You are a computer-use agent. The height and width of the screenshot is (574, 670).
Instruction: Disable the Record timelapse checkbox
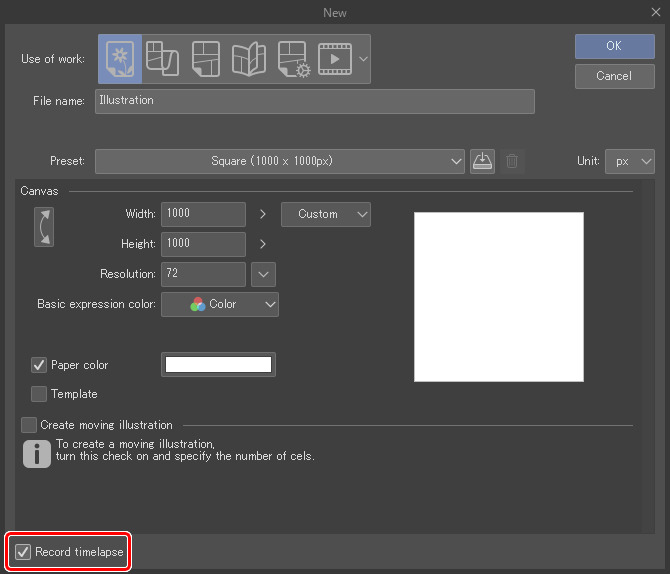pos(24,552)
